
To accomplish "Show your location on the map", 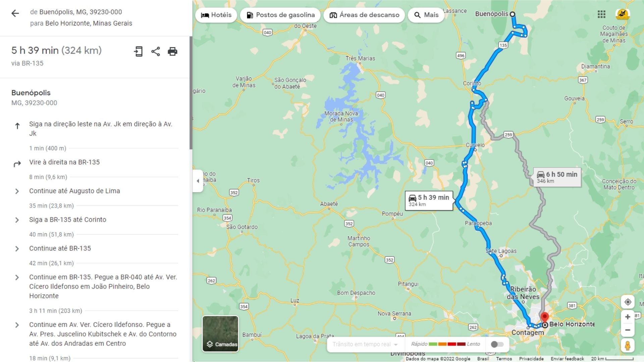I will click(x=628, y=302).
